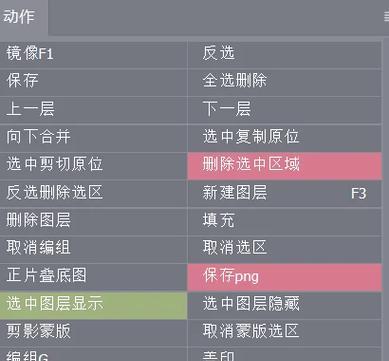Select the 上一层 action
This screenshot has width=389, height=361.
[x=93, y=110]
